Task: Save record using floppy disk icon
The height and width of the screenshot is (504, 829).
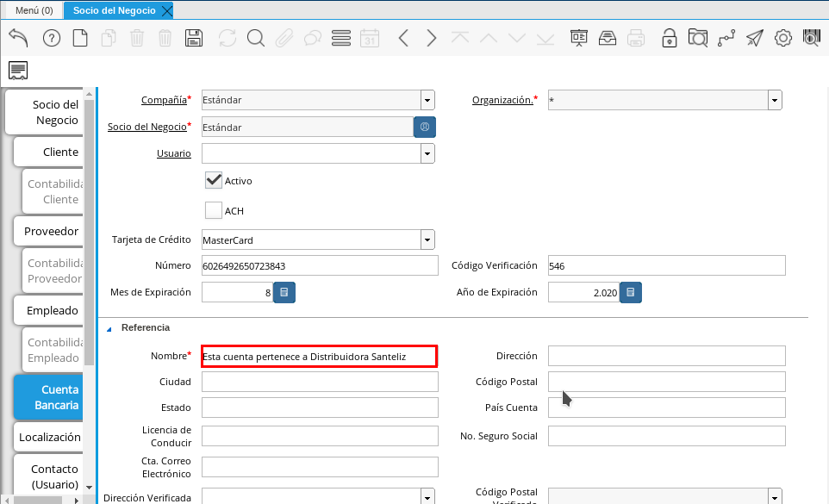Action: [x=194, y=38]
